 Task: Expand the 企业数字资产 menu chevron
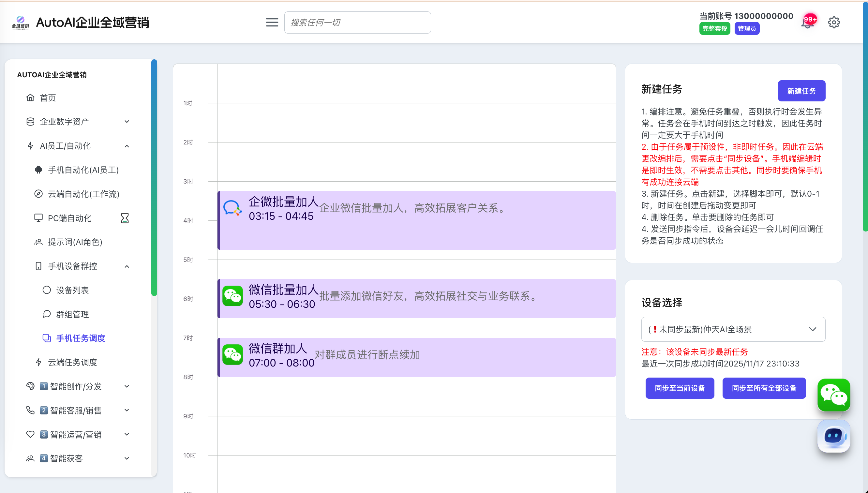(x=127, y=122)
